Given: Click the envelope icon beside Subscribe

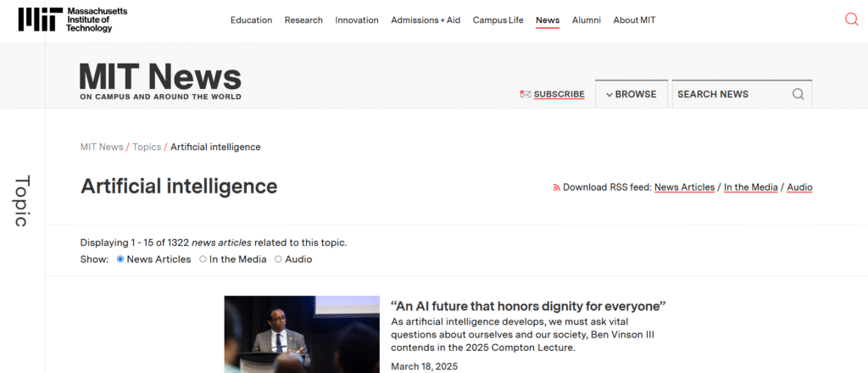Looking at the screenshot, I should click(526, 94).
